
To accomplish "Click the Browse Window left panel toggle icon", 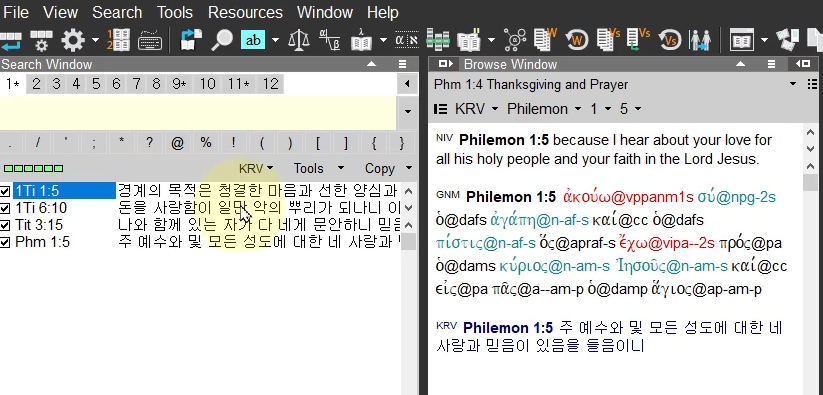I will 446,64.
